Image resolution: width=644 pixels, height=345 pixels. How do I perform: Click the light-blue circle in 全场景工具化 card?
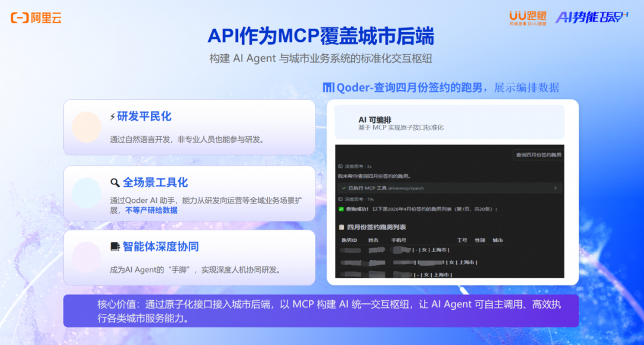[86, 193]
